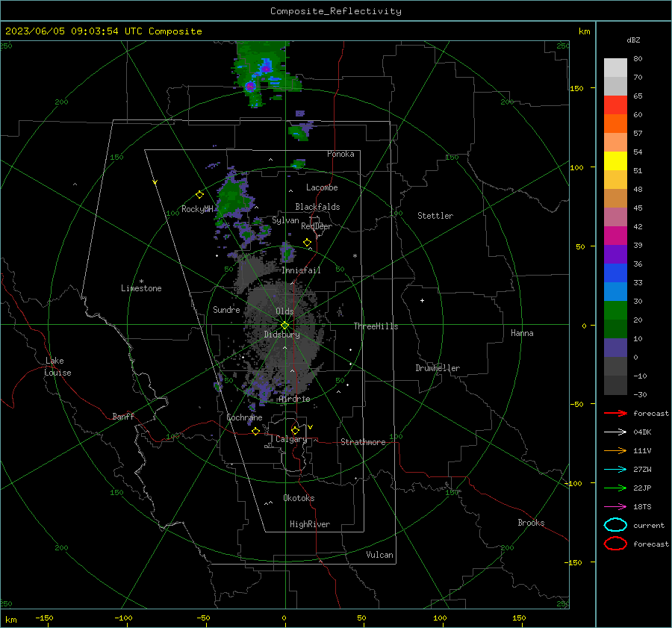Click the 'Airdrie' city label
The width and height of the screenshot is (672, 628).
pos(294,399)
